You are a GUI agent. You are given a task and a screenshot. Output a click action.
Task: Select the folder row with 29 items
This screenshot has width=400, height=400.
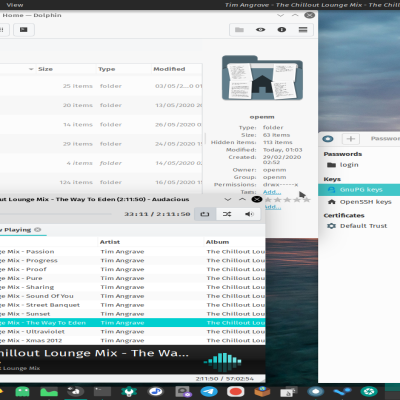(101, 144)
